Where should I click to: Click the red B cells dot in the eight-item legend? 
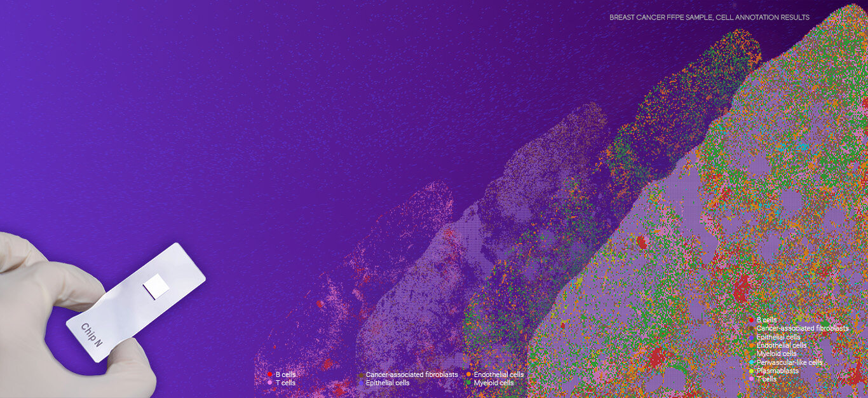[x=752, y=320]
